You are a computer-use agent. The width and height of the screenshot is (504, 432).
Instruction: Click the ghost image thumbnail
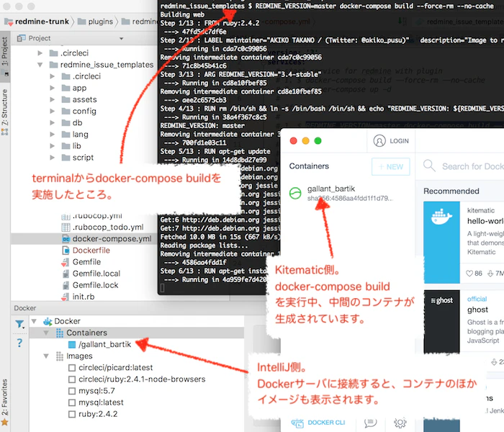click(441, 322)
